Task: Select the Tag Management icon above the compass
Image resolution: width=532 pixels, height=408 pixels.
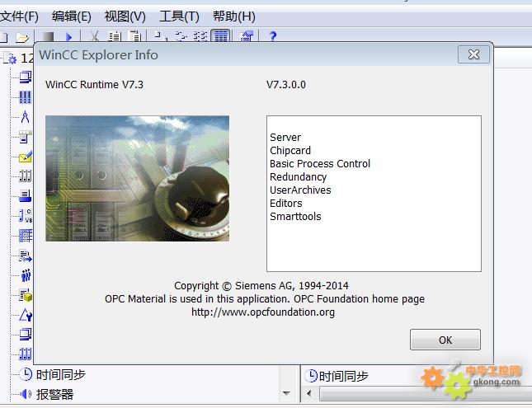Action: coord(26,97)
